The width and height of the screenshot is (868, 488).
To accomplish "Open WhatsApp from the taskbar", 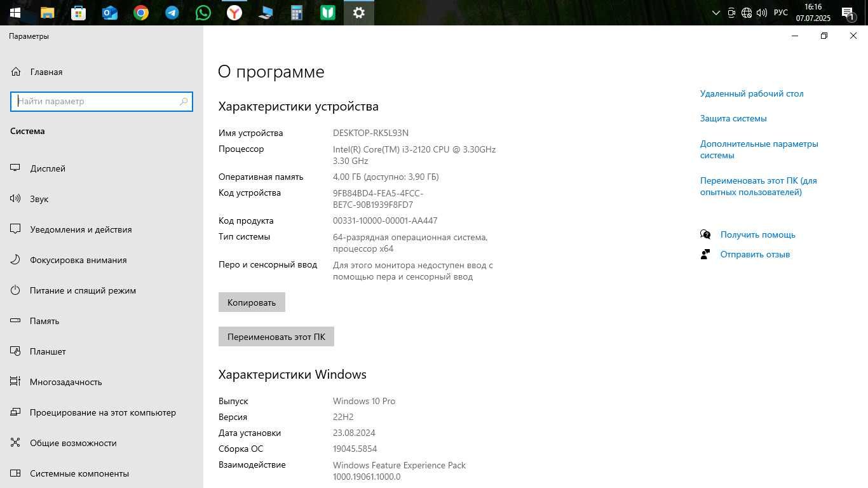I will [203, 13].
